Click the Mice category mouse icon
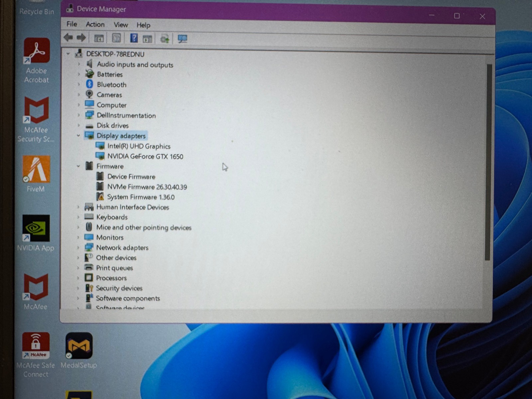The image size is (532, 399). tap(89, 227)
